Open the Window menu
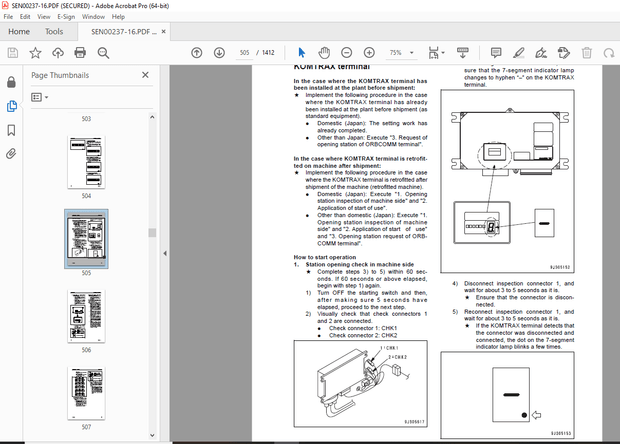620x444 pixels. coord(93,17)
